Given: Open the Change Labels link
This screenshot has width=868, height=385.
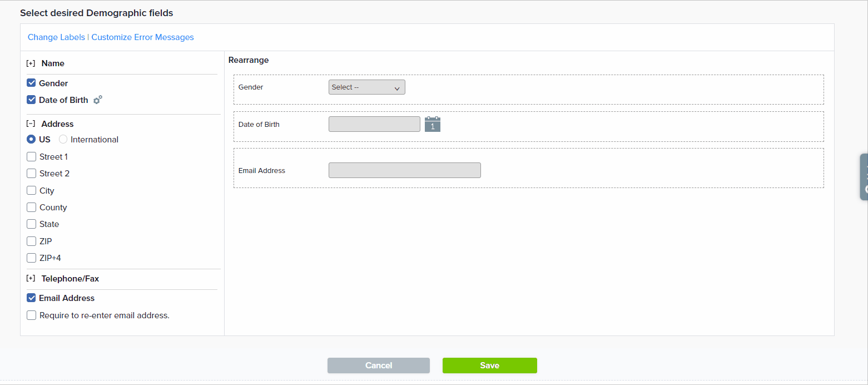Looking at the screenshot, I should [x=56, y=37].
